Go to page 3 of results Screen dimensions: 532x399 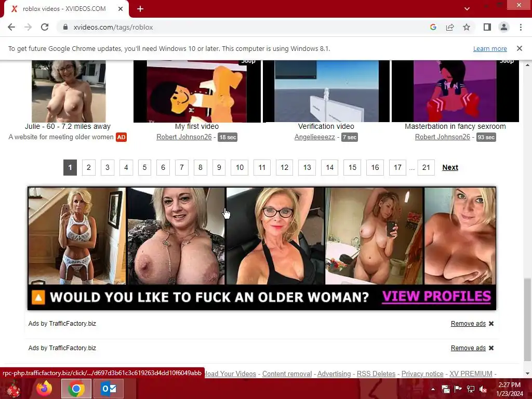click(107, 167)
